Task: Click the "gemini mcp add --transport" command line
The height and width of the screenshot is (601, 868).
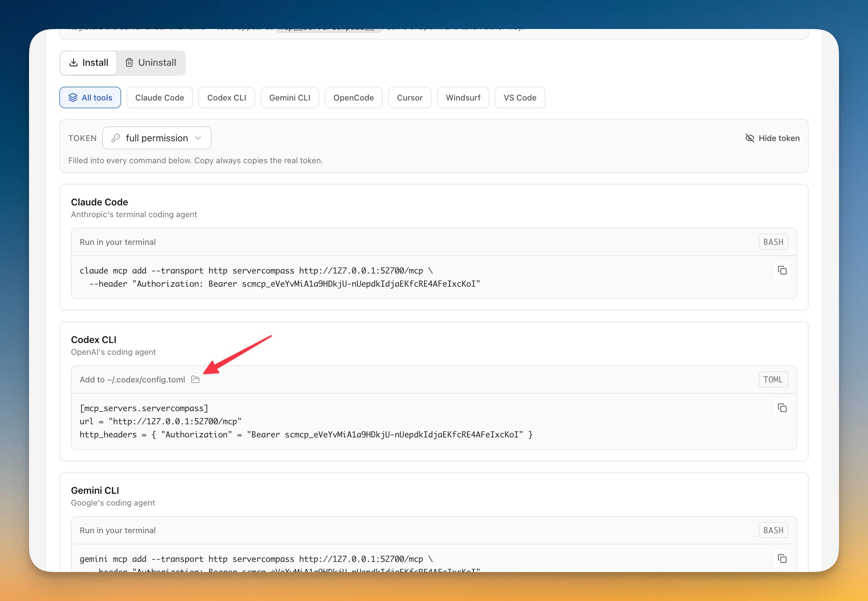Action: [256, 559]
